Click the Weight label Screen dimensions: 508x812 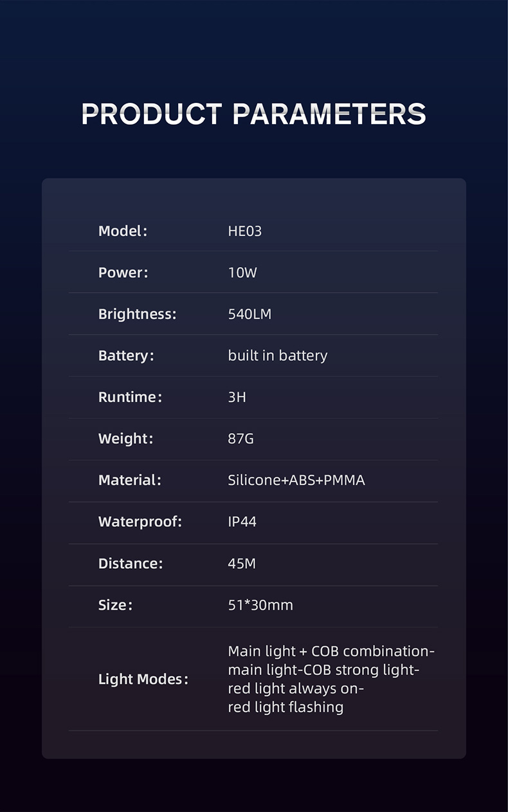(x=126, y=439)
